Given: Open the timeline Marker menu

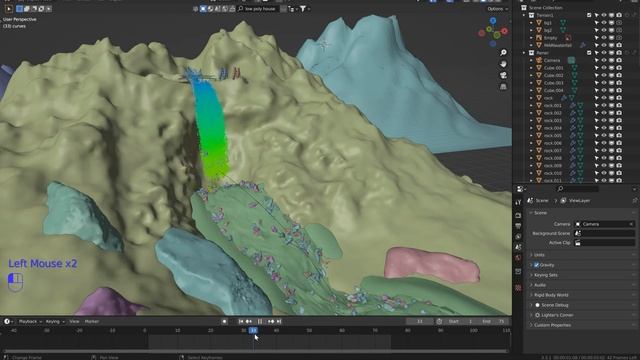Looking at the screenshot, I should (92, 322).
